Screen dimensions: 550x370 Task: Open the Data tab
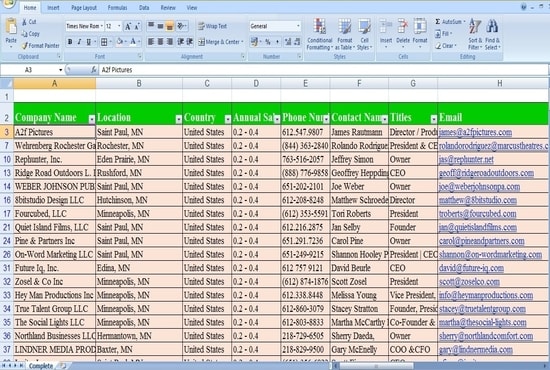pyautogui.click(x=144, y=7)
